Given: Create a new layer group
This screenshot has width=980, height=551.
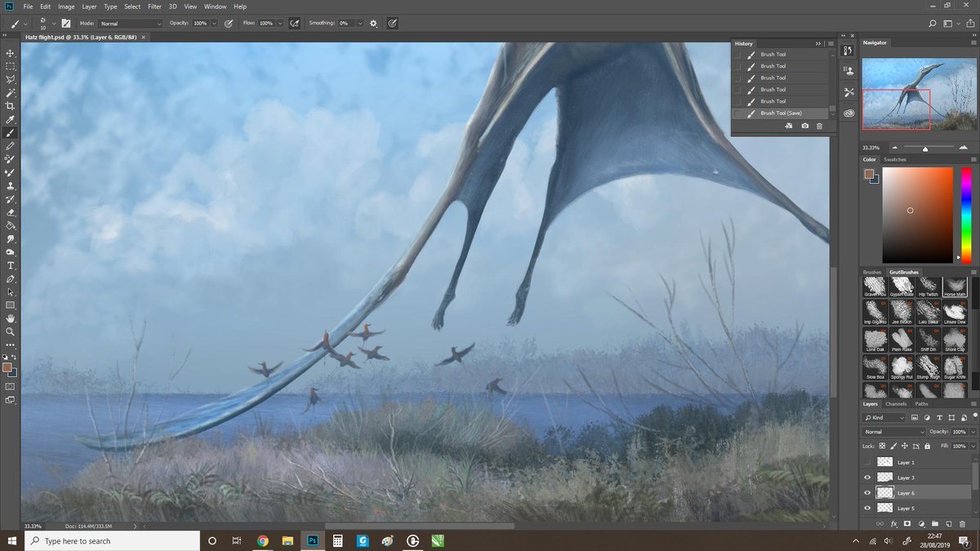Looking at the screenshot, I should pos(935,522).
